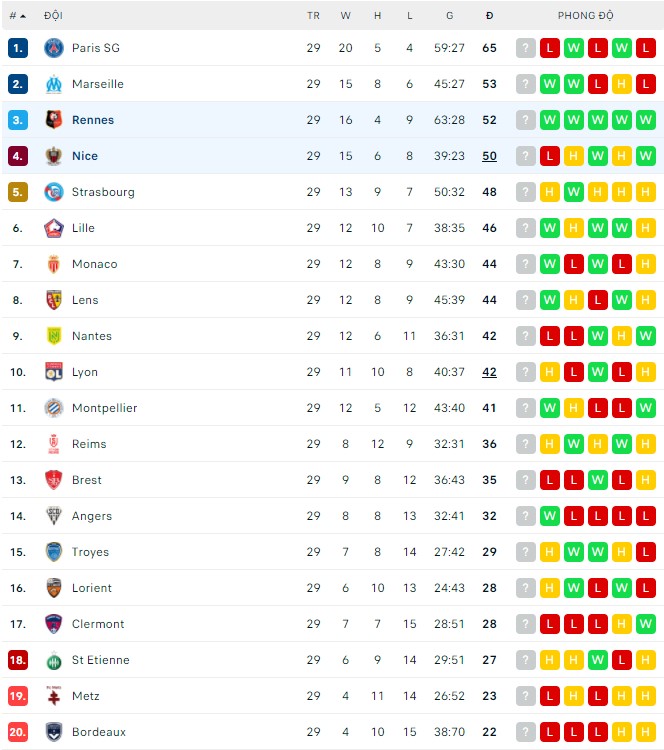The image size is (664, 750).
Task: Click the St Etienne green logo
Action: [x=54, y=660]
